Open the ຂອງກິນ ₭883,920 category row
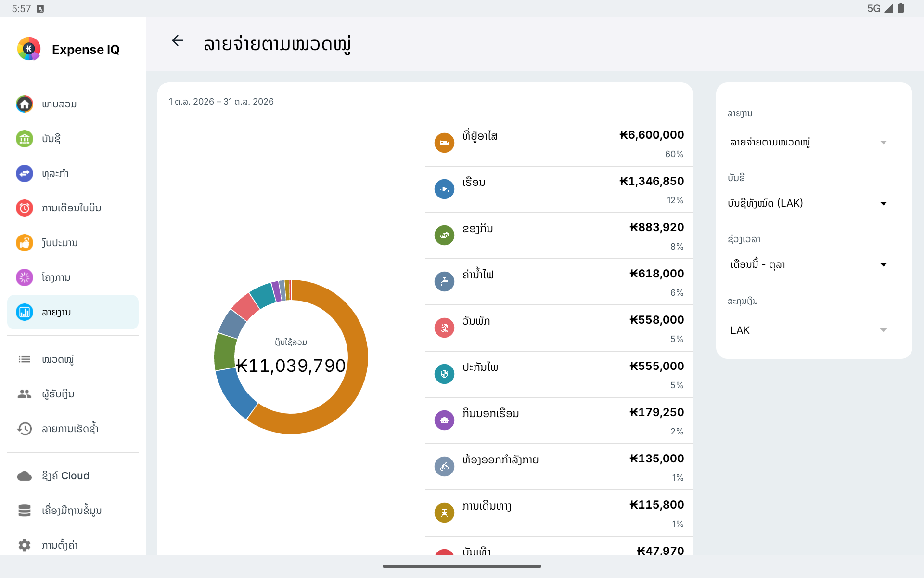The image size is (924, 578). click(559, 236)
